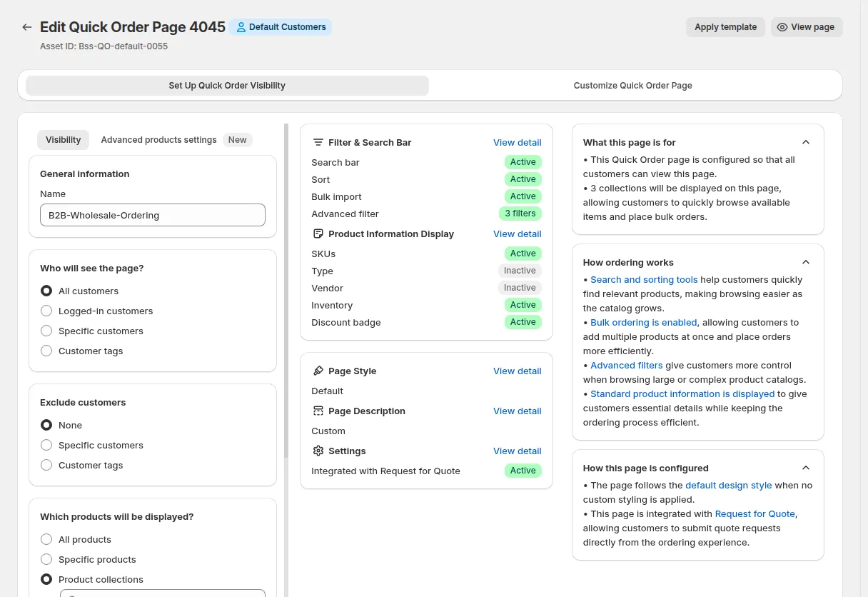Click the Active badge beside Bulk import
This screenshot has width=868, height=597.
523,196
